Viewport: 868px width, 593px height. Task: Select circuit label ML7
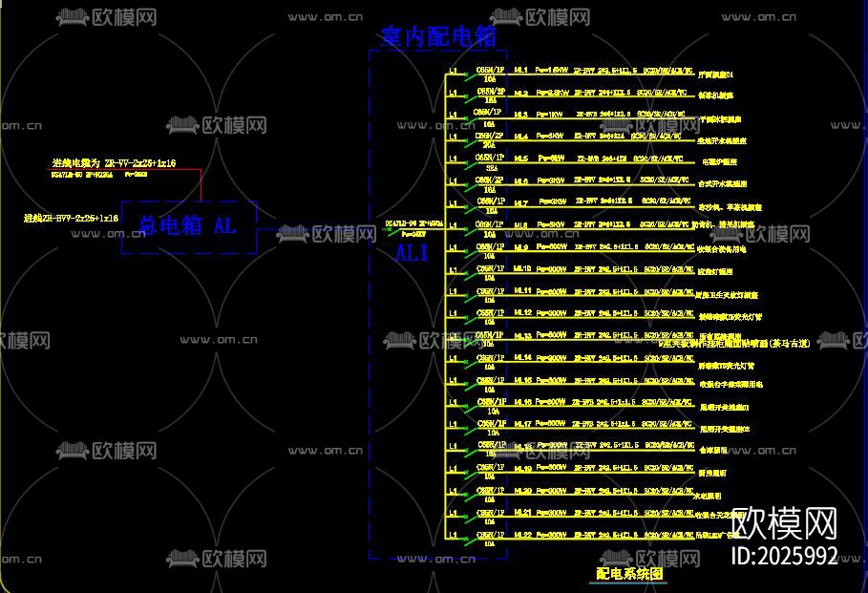point(521,203)
